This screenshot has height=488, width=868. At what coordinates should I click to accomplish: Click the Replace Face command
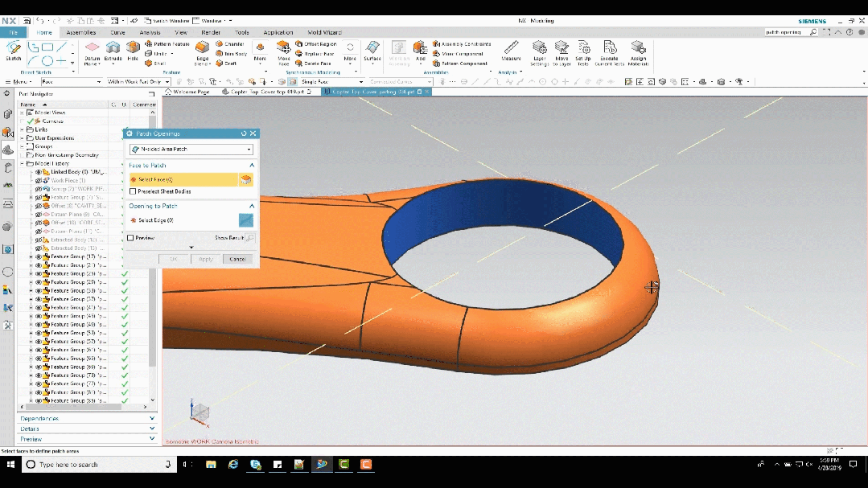315,54
